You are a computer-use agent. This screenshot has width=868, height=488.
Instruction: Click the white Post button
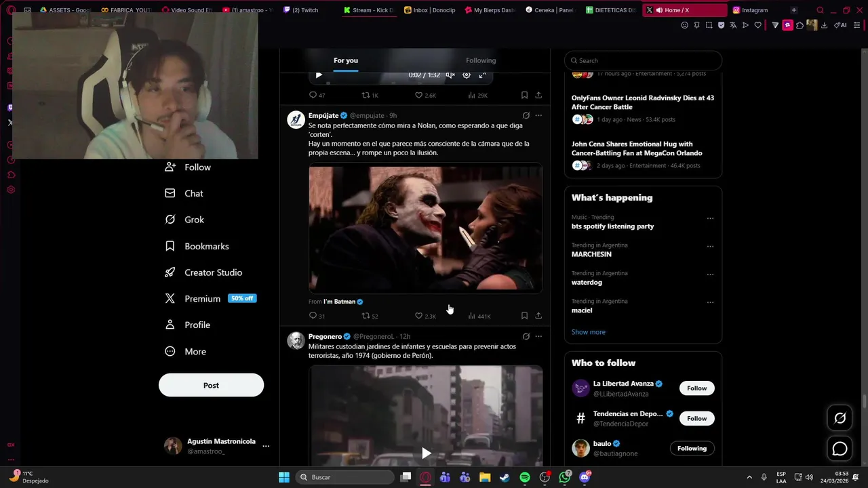211,385
